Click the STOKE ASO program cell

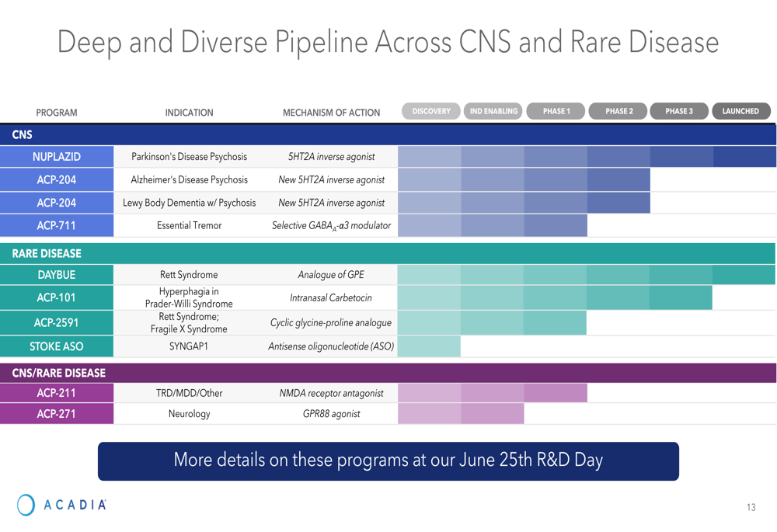pos(57,346)
